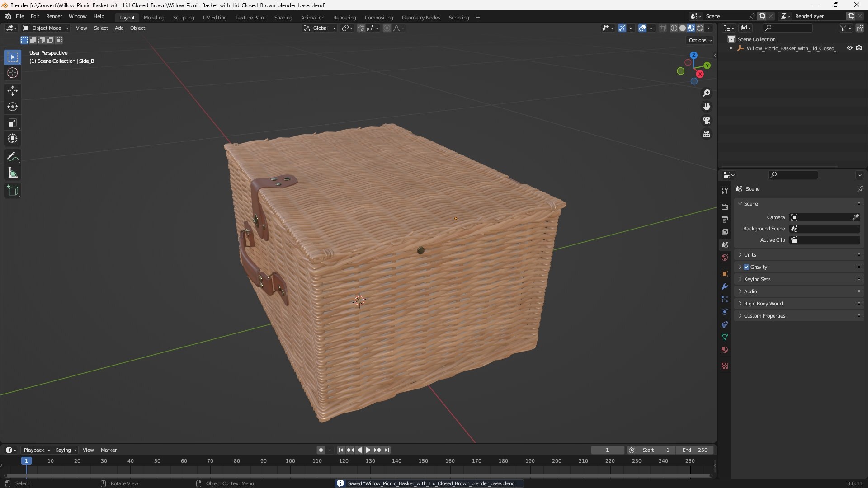Open the Modifiers wrench tab

pos(725,286)
